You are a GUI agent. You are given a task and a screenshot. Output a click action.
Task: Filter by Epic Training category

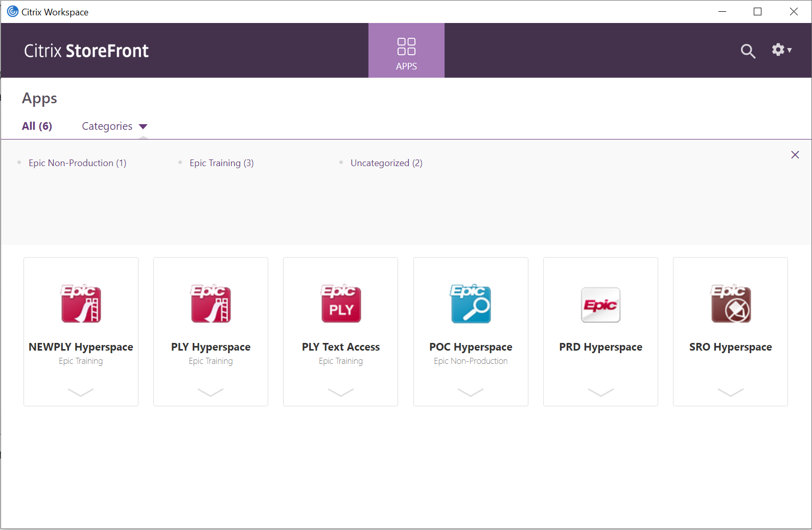coord(221,163)
